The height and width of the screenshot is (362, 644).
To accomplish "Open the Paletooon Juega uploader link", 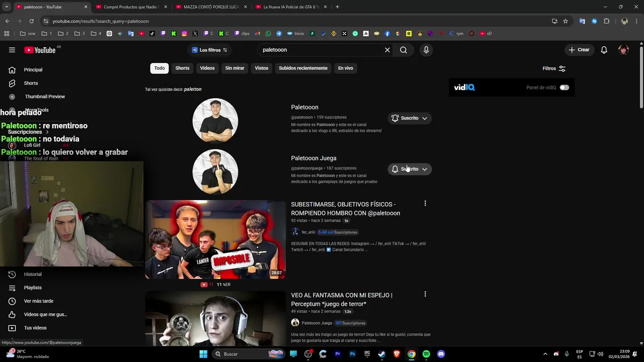I will (x=316, y=323).
